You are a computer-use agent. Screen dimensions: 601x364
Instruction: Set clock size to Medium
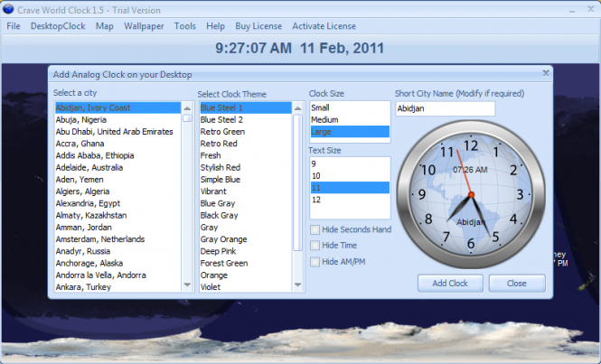[350, 119]
